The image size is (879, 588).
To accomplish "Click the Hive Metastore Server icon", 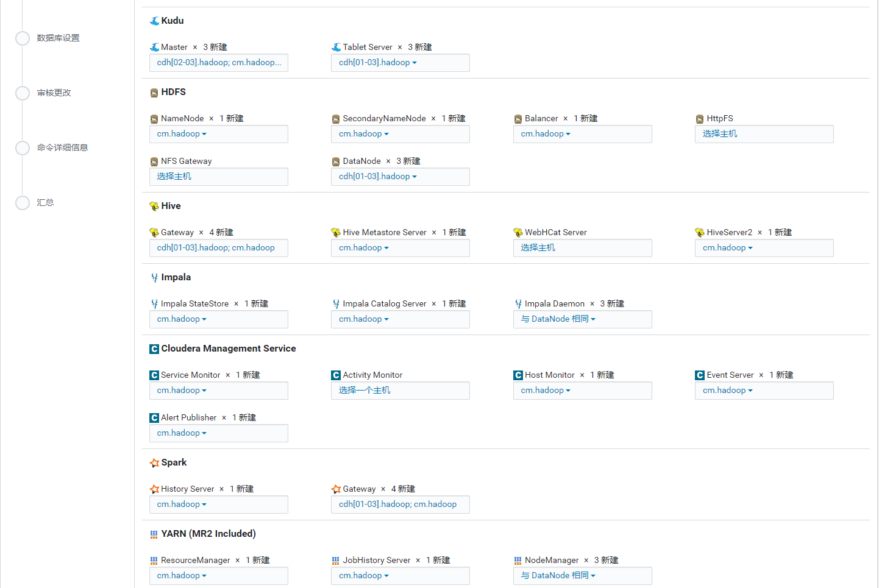I will coord(336,233).
